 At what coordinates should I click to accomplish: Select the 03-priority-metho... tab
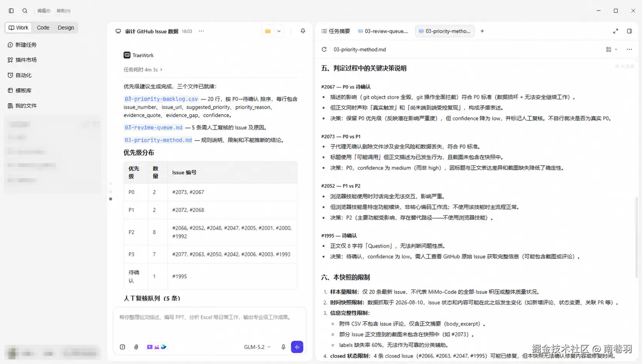coord(445,31)
